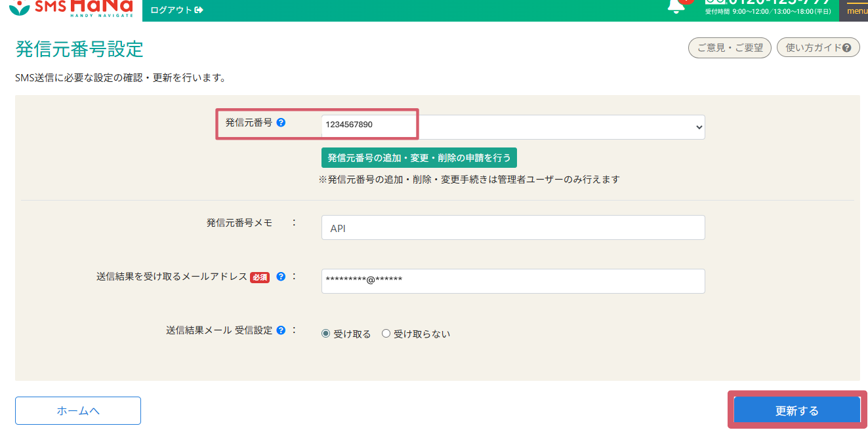Click the help icon next to 送信結果メール 受信設定
This screenshot has height=430, width=868.
coord(280,330)
